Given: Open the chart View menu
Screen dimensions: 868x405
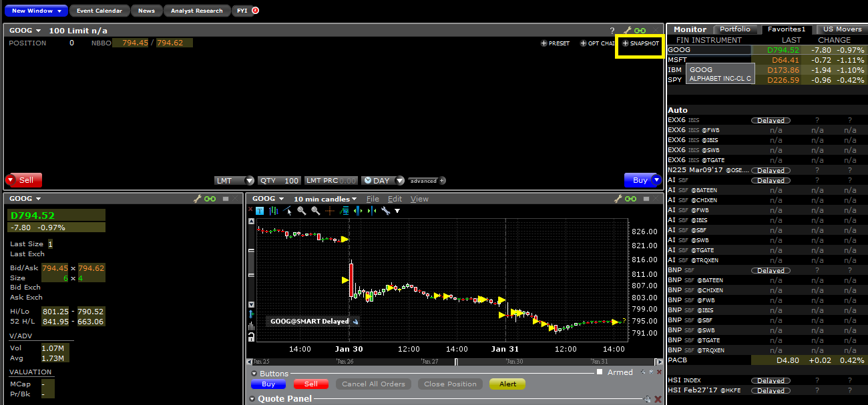Looking at the screenshot, I should pos(419,199).
